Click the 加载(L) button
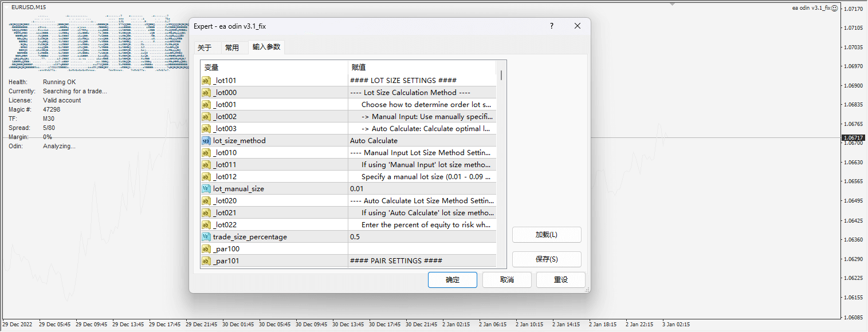The height and width of the screenshot is (332, 868). click(x=546, y=235)
